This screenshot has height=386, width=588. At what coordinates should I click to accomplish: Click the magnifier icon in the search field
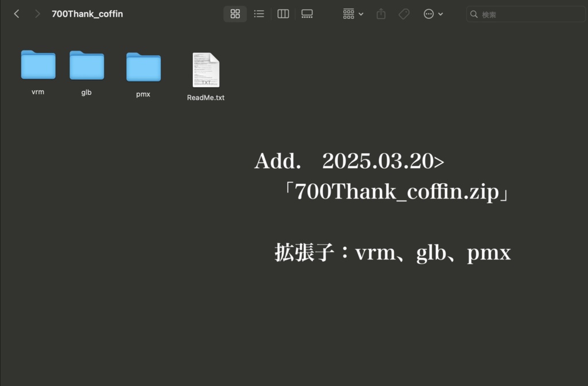tap(475, 14)
